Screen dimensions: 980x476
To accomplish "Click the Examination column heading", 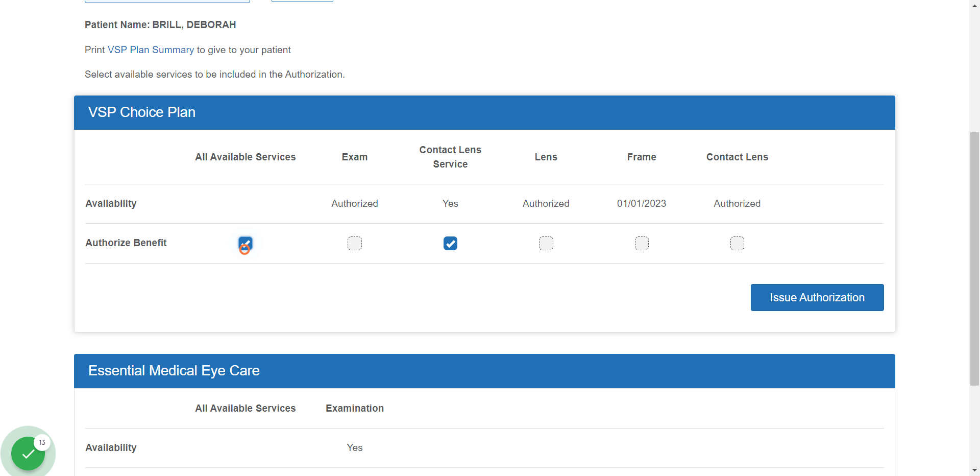I will tap(355, 409).
